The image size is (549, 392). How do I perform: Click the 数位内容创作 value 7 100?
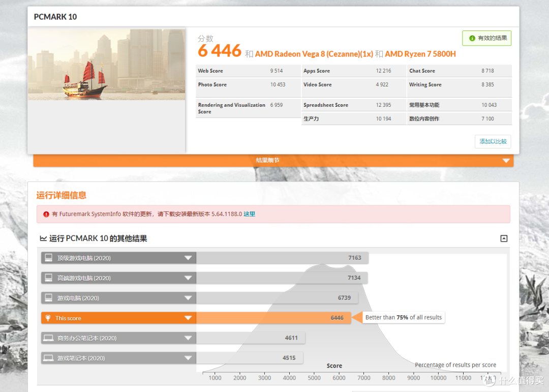click(x=487, y=119)
